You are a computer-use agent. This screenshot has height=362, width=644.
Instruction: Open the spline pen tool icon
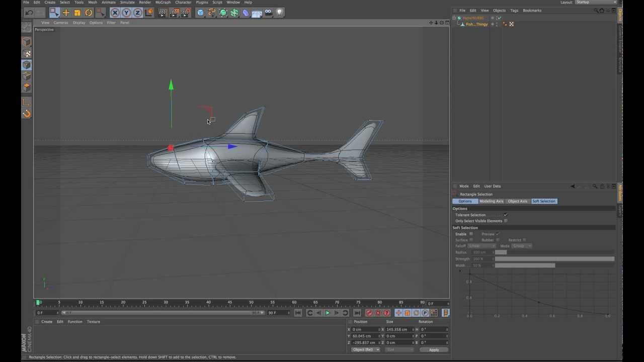(212, 13)
